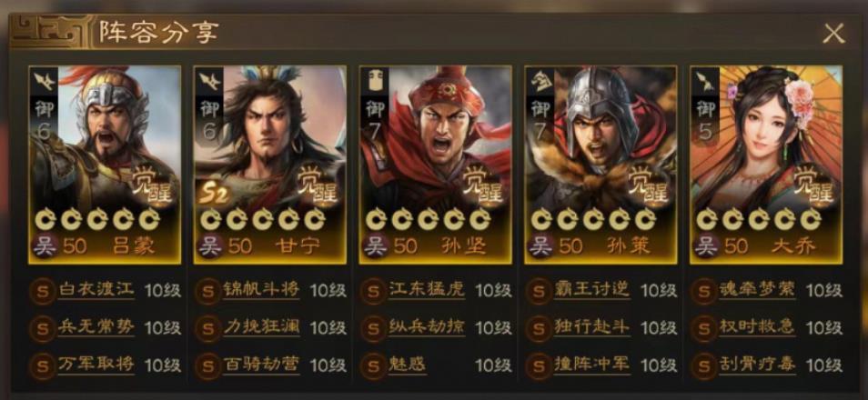Open 吕蒙 hero portrait card
The height and width of the screenshot is (400, 868).
(105, 165)
